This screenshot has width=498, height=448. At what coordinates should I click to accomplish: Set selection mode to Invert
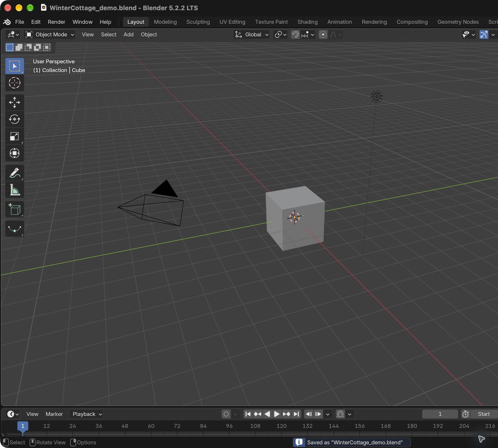tap(37, 47)
